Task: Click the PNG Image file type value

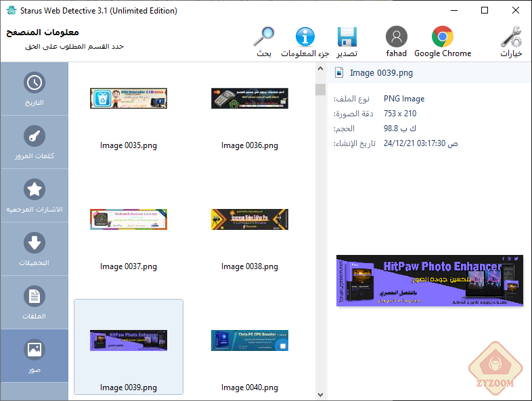Action: (404, 99)
